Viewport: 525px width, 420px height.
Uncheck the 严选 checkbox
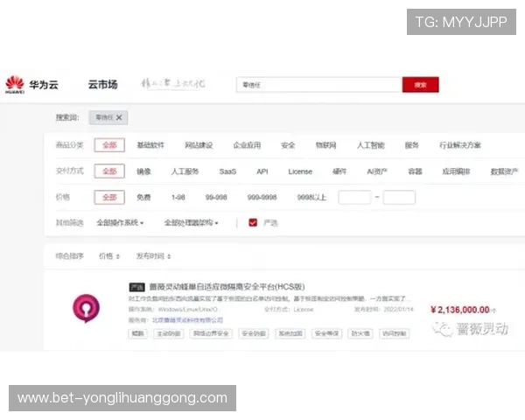(x=253, y=222)
